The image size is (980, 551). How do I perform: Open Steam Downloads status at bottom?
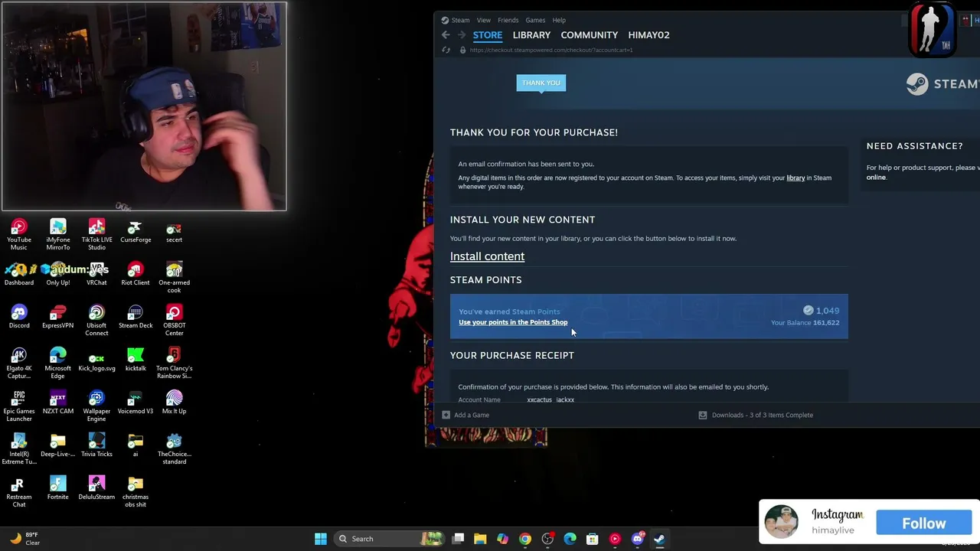(756, 416)
